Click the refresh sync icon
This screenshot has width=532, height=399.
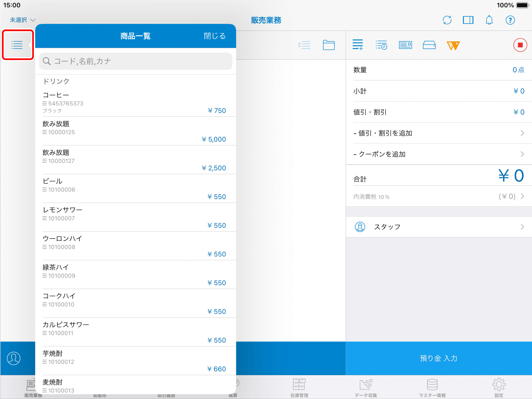point(447,20)
